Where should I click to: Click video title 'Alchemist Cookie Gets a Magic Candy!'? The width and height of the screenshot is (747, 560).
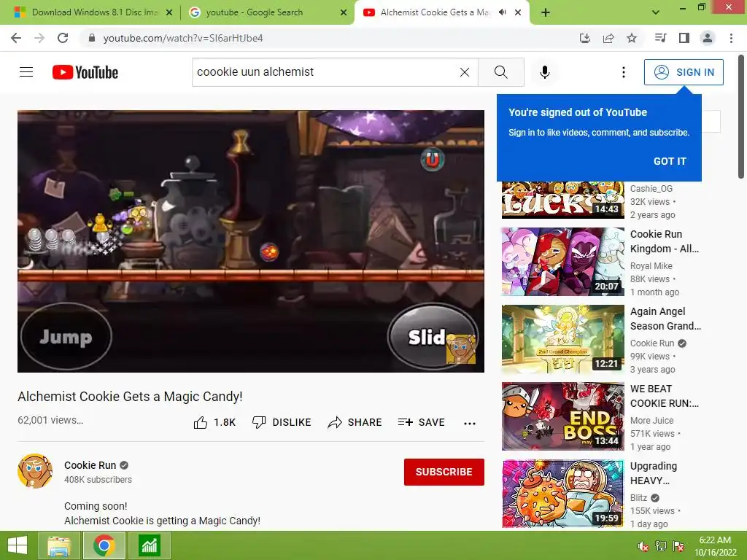[130, 396]
